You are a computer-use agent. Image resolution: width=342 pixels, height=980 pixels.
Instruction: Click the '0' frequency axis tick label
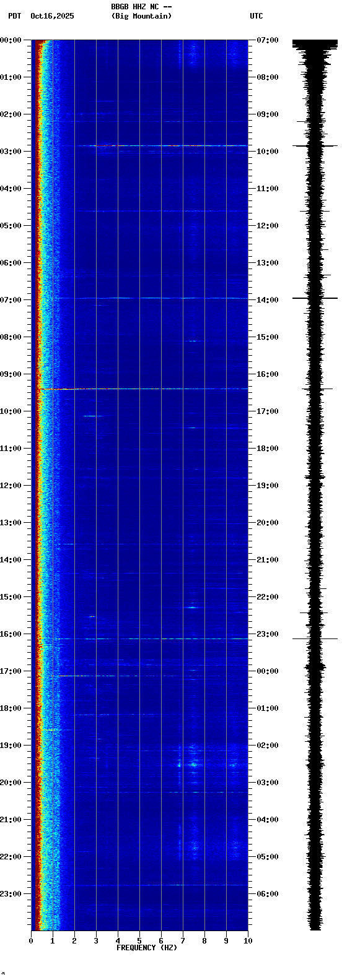31,941
